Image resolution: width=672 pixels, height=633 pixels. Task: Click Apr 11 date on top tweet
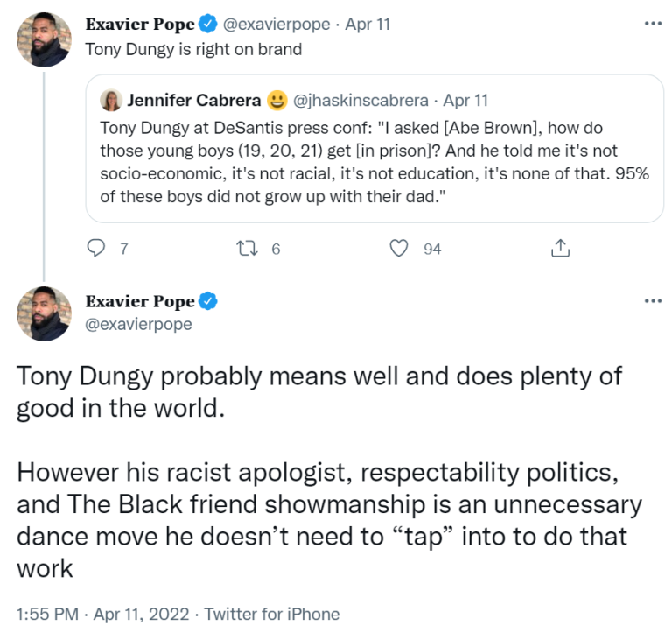pos(367,25)
